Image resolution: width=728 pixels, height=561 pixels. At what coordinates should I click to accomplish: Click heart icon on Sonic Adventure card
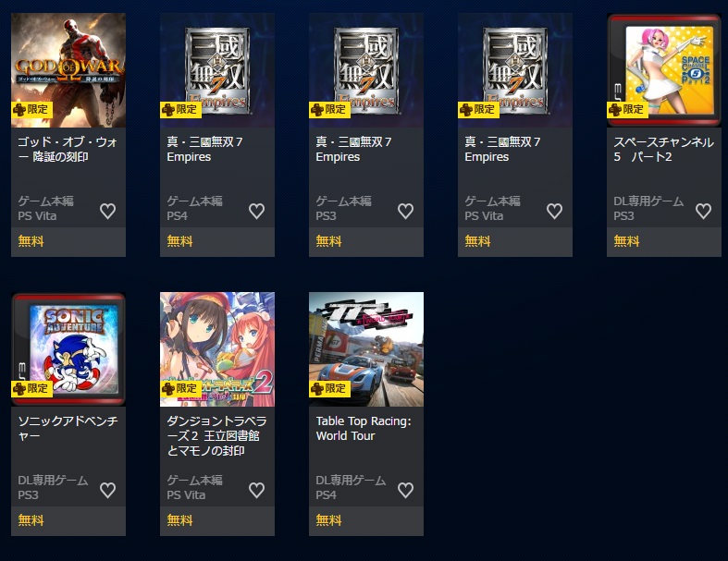click(x=107, y=490)
